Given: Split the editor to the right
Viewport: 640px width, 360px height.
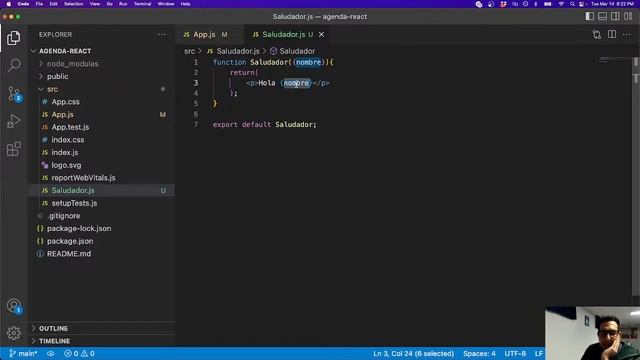Looking at the screenshot, I should pyautogui.click(x=612, y=35).
